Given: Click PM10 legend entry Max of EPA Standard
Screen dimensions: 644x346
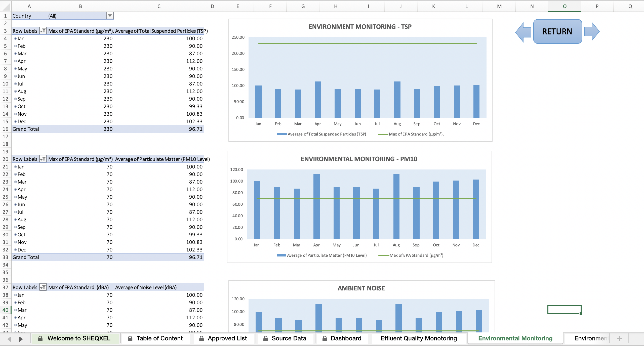Looking at the screenshot, I should [411, 255].
